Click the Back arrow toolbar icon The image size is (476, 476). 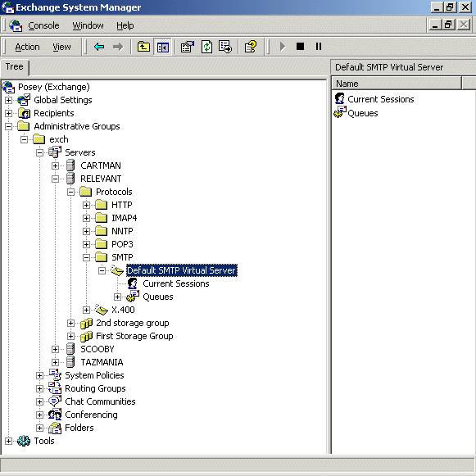[99, 47]
